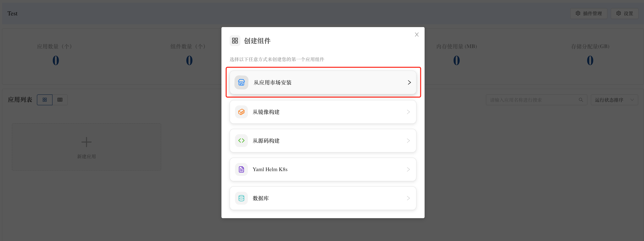The image size is (644, 241).
Task: Click the orange image build cube icon
Action: (241, 112)
